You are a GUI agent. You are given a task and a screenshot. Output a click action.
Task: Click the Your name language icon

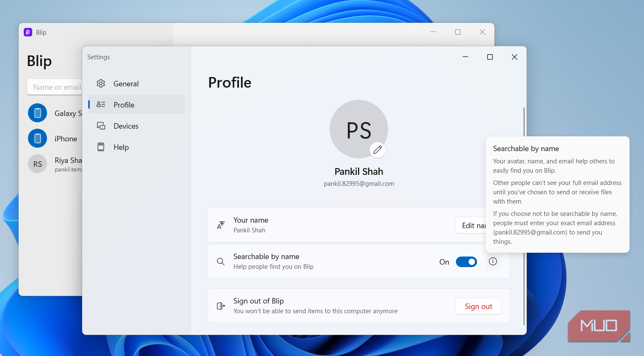click(221, 225)
